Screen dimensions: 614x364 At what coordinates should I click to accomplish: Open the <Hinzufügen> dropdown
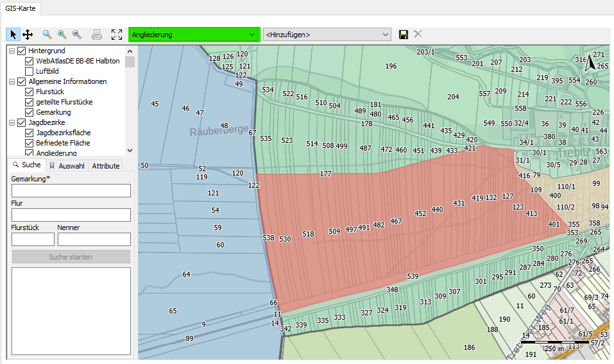(x=327, y=35)
